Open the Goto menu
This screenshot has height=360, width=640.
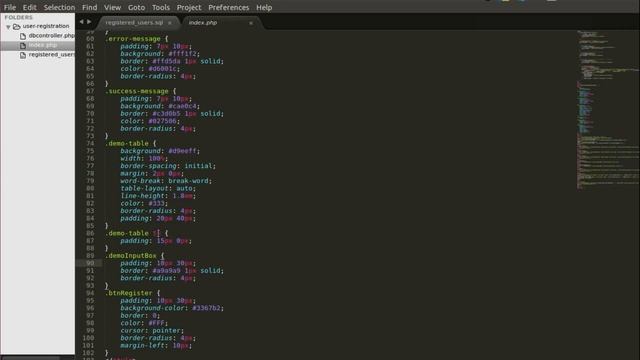pyautogui.click(x=136, y=7)
